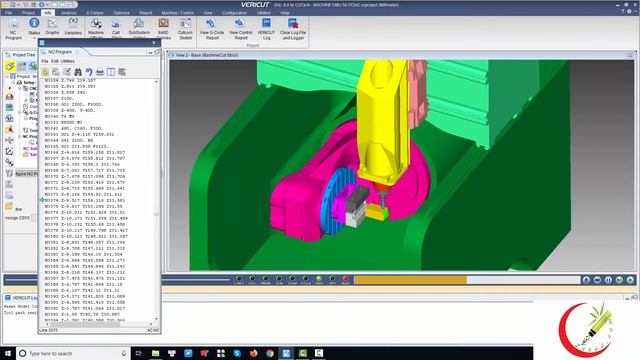The image size is (640, 360).
Task: Click the taskbar search box
Action: tap(73, 353)
